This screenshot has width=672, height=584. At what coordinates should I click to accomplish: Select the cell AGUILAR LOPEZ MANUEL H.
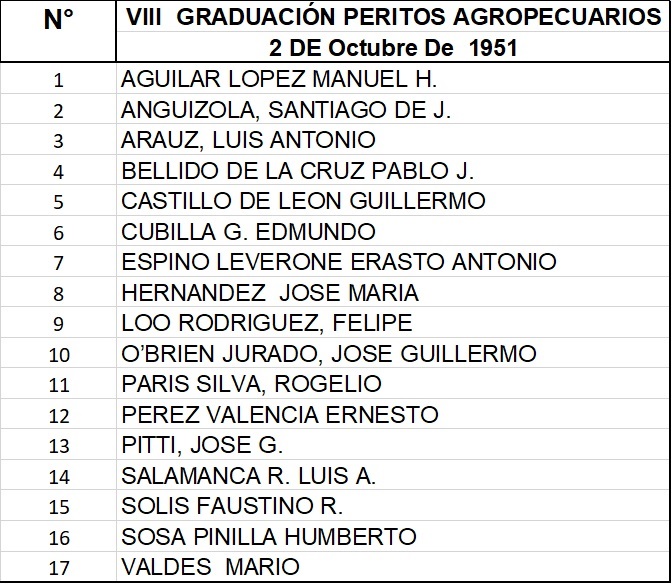tap(393, 78)
